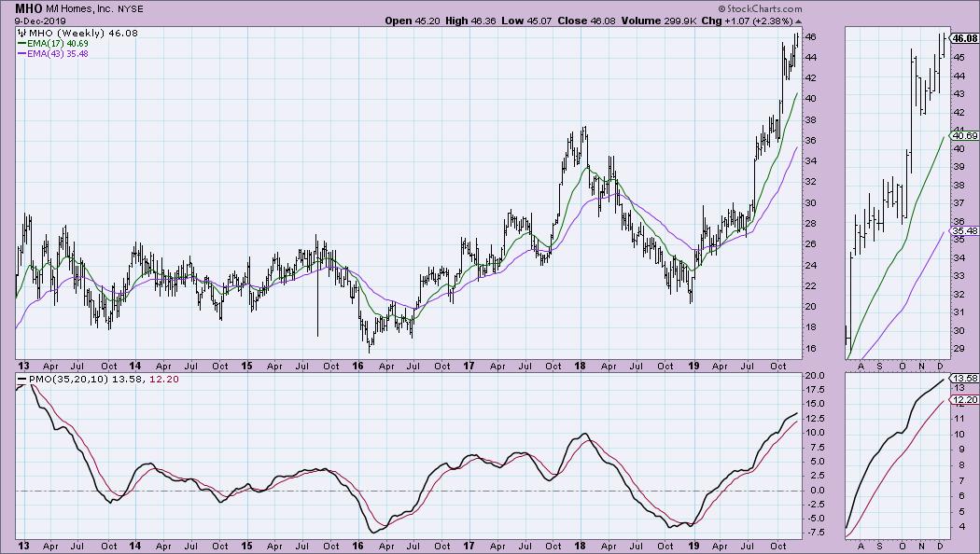
Task: Click the green EMA(17) 40.69 legend entry
Action: 53,44
